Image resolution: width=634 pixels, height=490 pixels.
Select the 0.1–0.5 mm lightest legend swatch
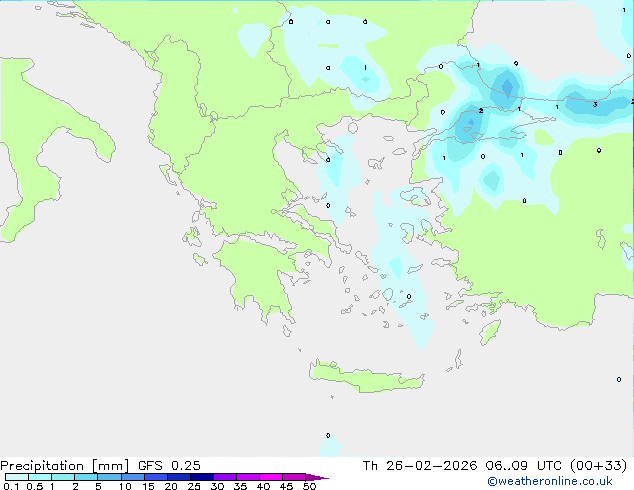(x=17, y=477)
